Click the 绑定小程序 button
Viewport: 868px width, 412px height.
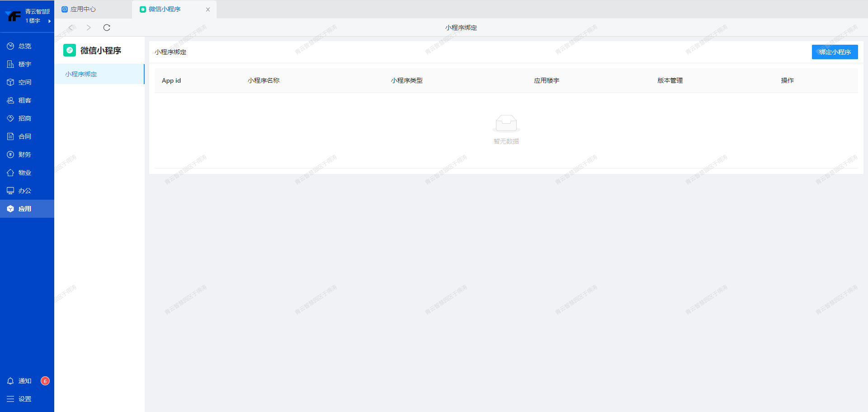(835, 52)
